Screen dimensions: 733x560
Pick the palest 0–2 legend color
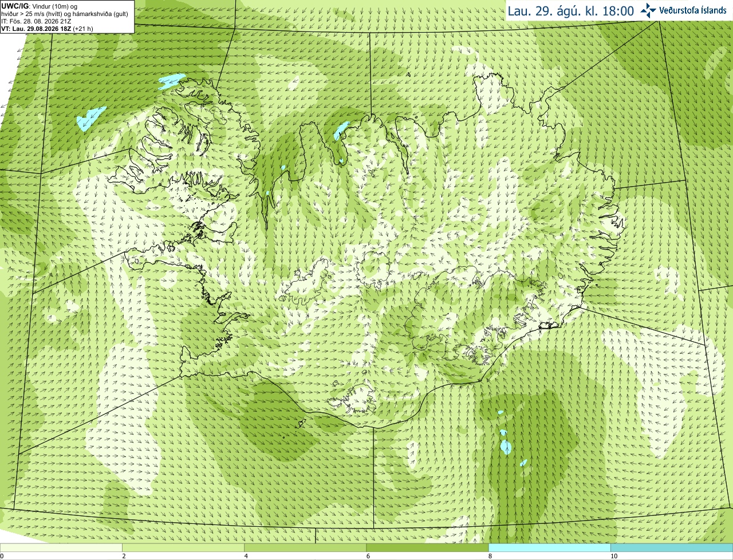point(61,547)
